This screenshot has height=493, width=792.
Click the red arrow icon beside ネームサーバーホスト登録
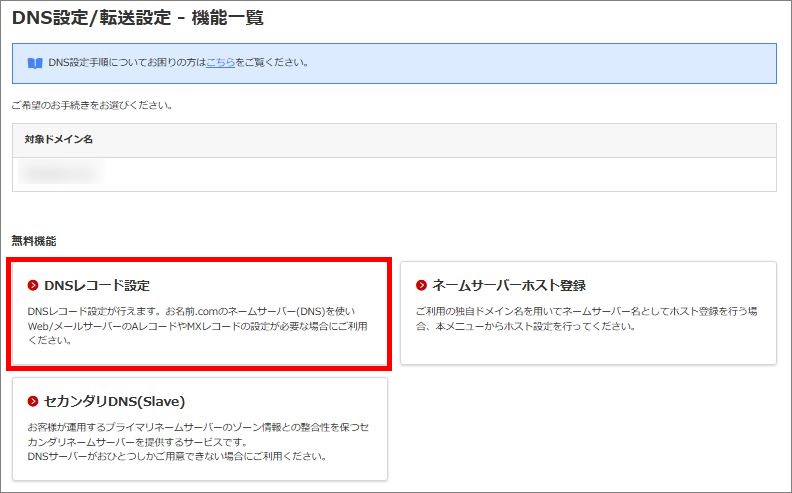[421, 285]
